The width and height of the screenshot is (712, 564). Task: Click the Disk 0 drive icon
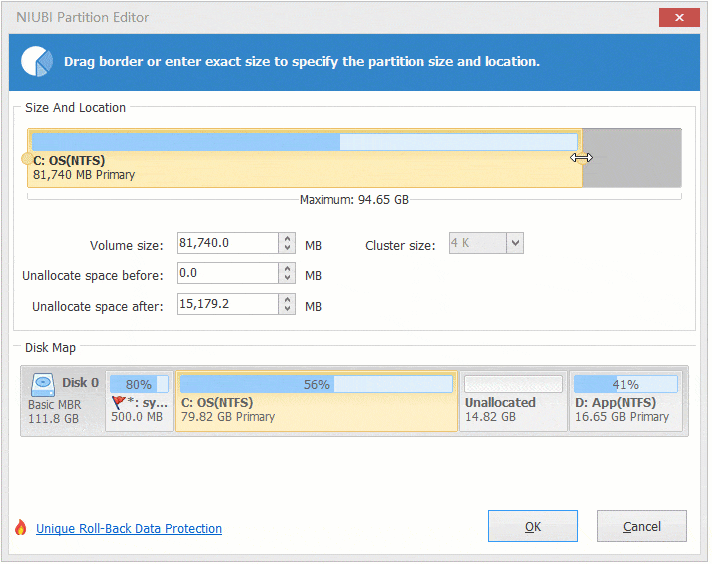pyautogui.click(x=43, y=385)
